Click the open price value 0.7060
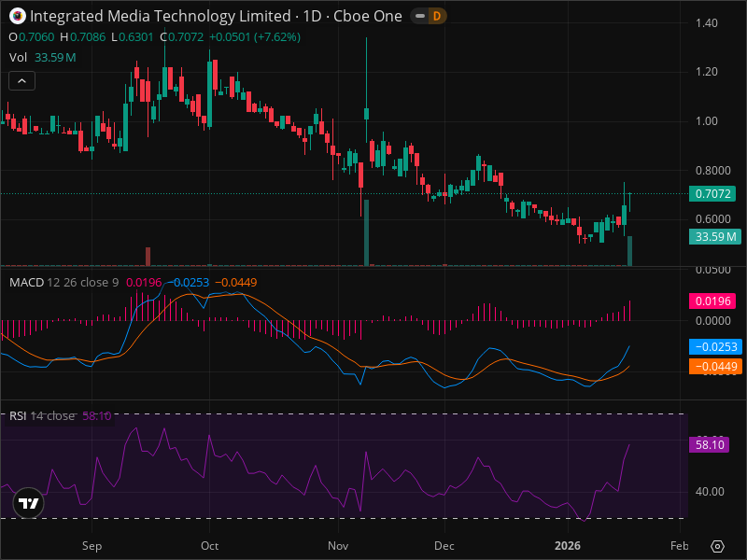Image resolution: width=747 pixels, height=560 pixels. pos(36,37)
